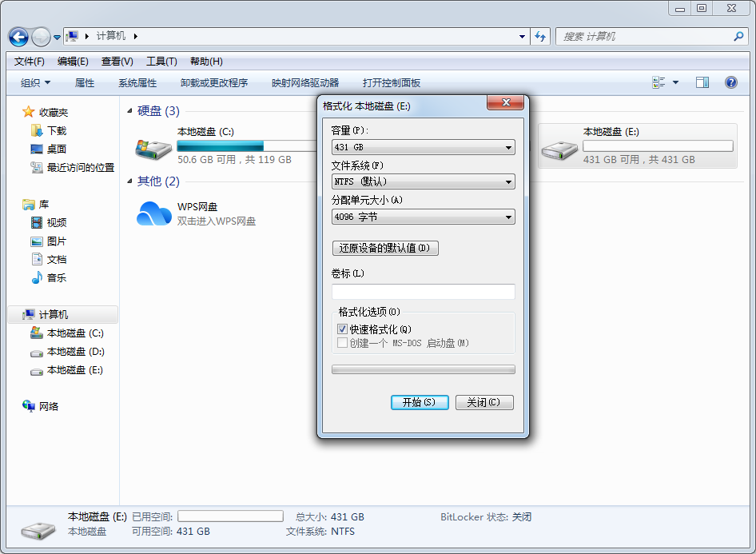
Task: Click E: drive icon in details pane
Action: (x=38, y=530)
